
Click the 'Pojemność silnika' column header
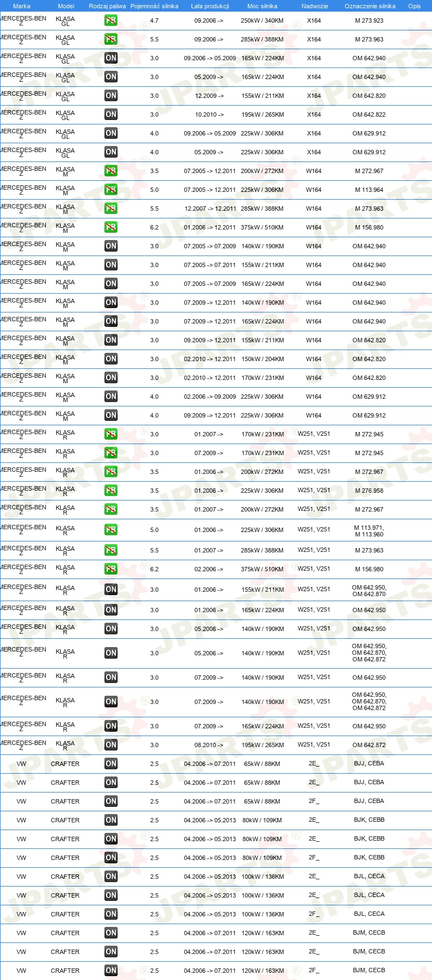click(154, 6)
